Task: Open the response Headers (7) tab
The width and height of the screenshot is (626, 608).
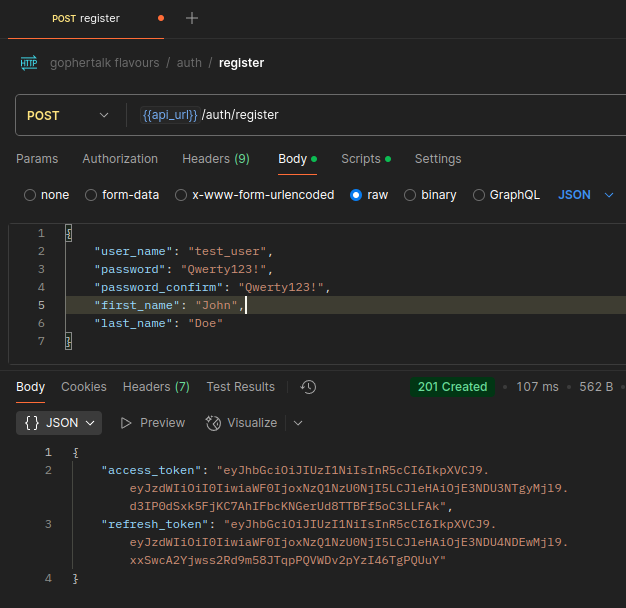Action: pos(156,387)
